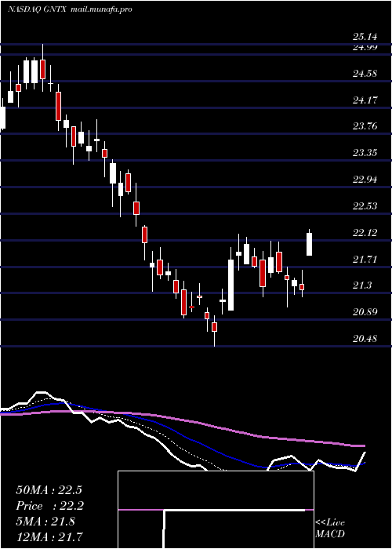Select the 21.71 price axis label
Image resolution: width=392 pixels, height=549 pixels.
(365, 259)
